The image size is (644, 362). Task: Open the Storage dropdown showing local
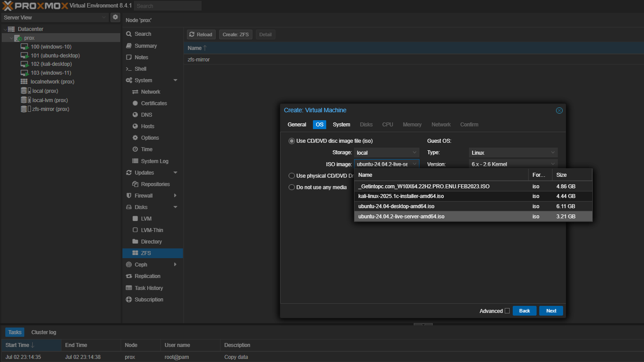click(x=386, y=153)
